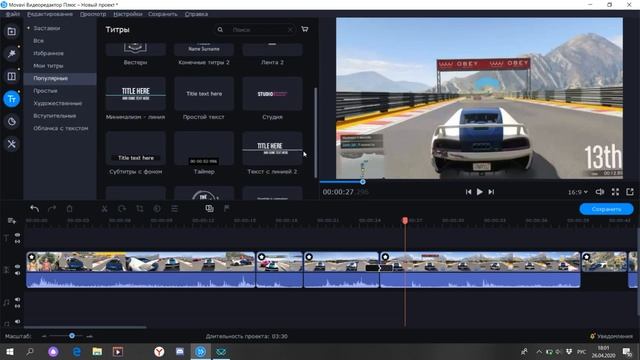Screen dimensions: 640x360
Task: Open the Filters magic wand tab
Action: pos(11,54)
